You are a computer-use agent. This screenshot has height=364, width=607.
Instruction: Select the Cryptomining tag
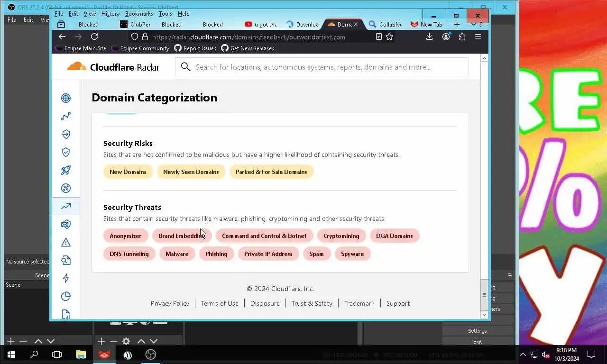[x=341, y=236]
